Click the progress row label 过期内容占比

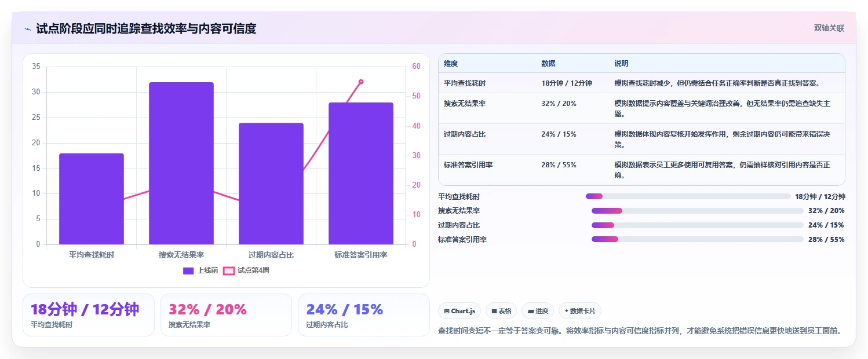(459, 225)
